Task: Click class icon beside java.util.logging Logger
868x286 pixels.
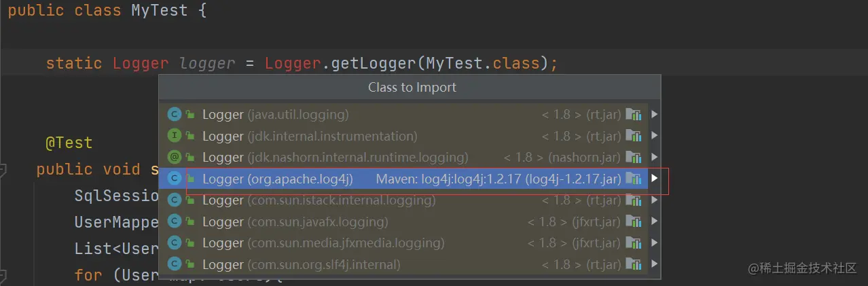Action: tap(174, 115)
